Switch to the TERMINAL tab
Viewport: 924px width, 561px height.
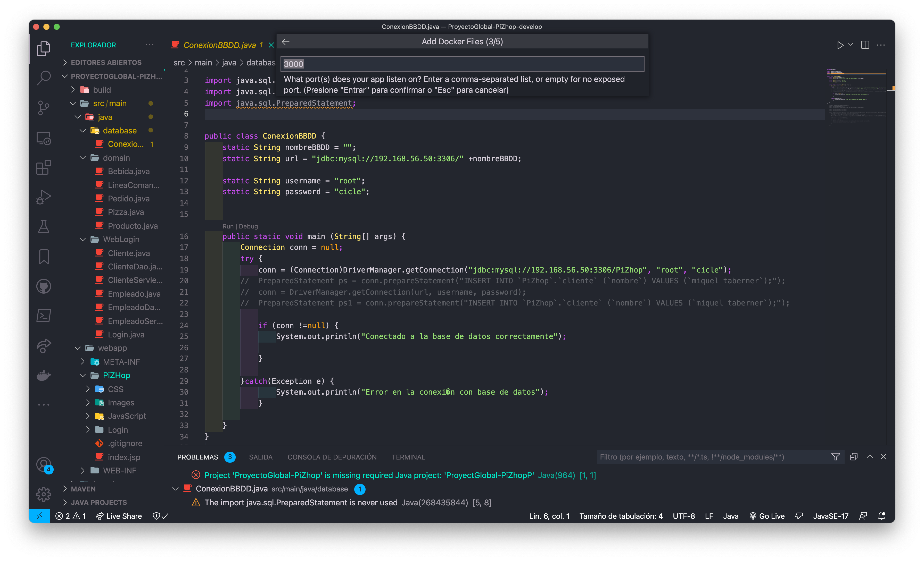tap(408, 457)
